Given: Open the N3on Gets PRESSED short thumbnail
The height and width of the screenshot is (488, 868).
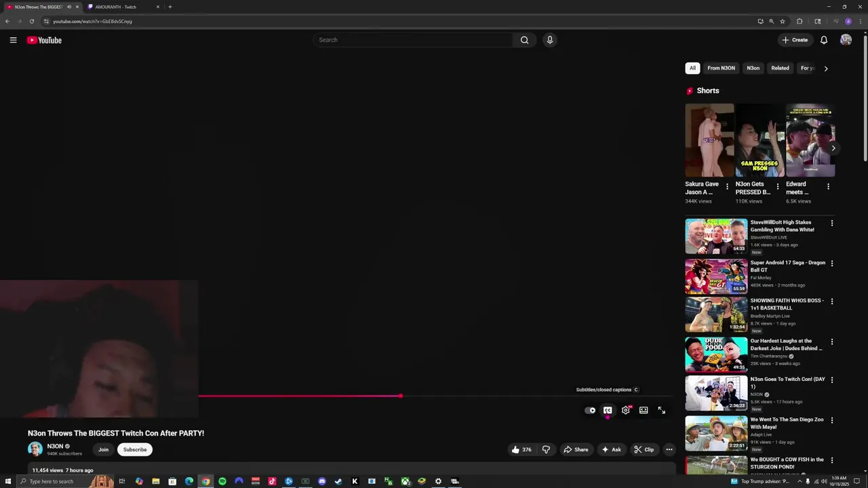Looking at the screenshot, I should pyautogui.click(x=759, y=140).
